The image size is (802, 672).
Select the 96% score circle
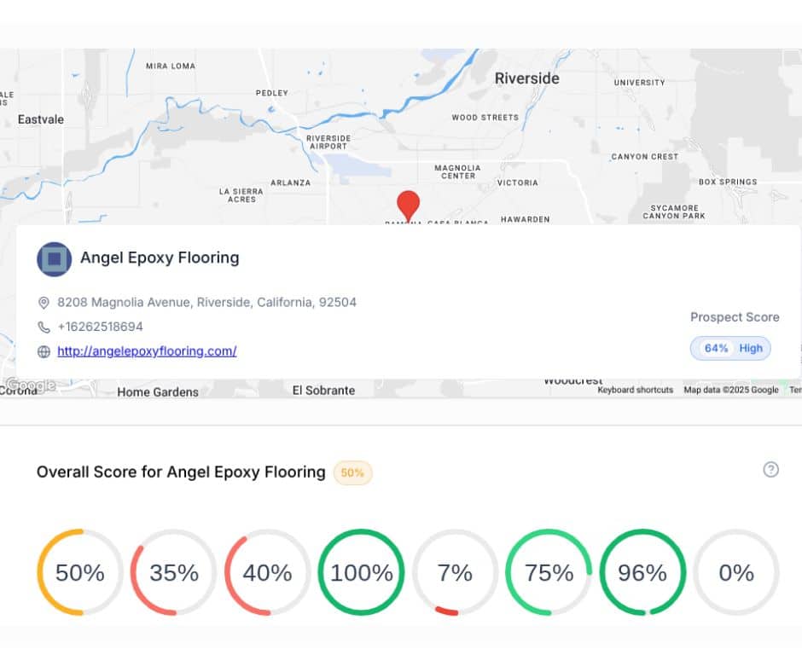(642, 573)
